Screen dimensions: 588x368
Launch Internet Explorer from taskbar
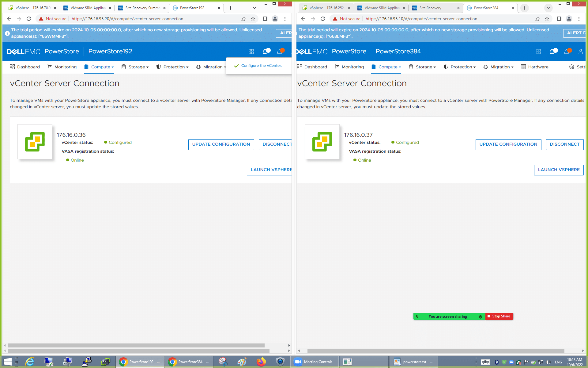coord(30,362)
